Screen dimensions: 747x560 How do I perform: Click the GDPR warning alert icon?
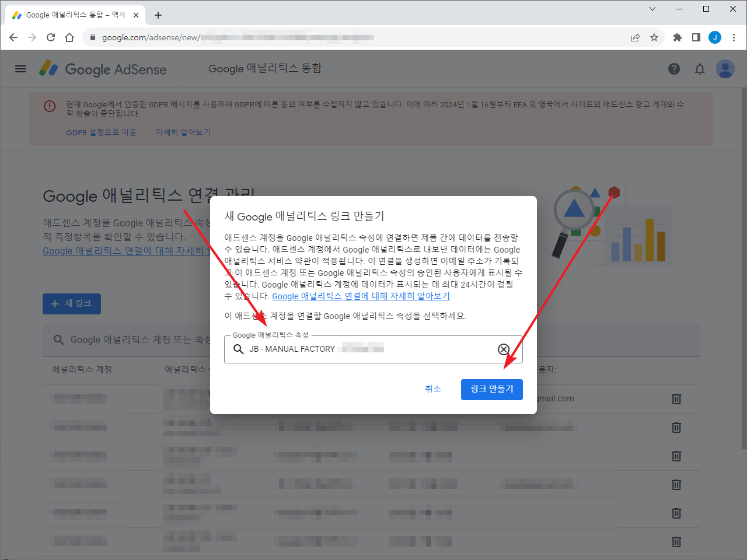pos(50,106)
